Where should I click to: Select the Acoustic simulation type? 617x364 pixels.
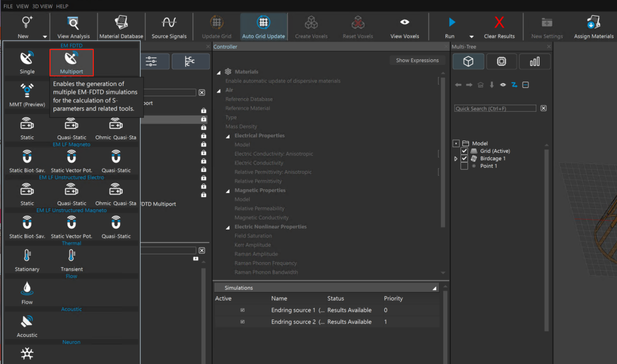[x=27, y=325]
